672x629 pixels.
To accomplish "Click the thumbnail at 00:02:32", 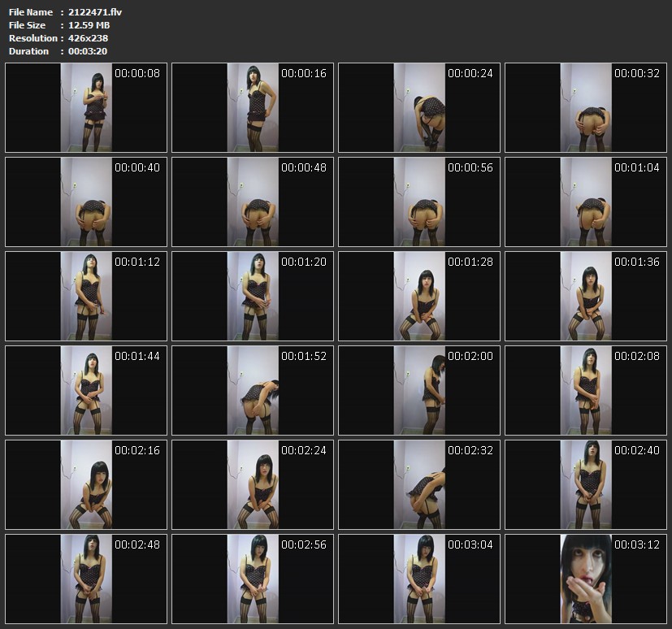I will pyautogui.click(x=419, y=485).
